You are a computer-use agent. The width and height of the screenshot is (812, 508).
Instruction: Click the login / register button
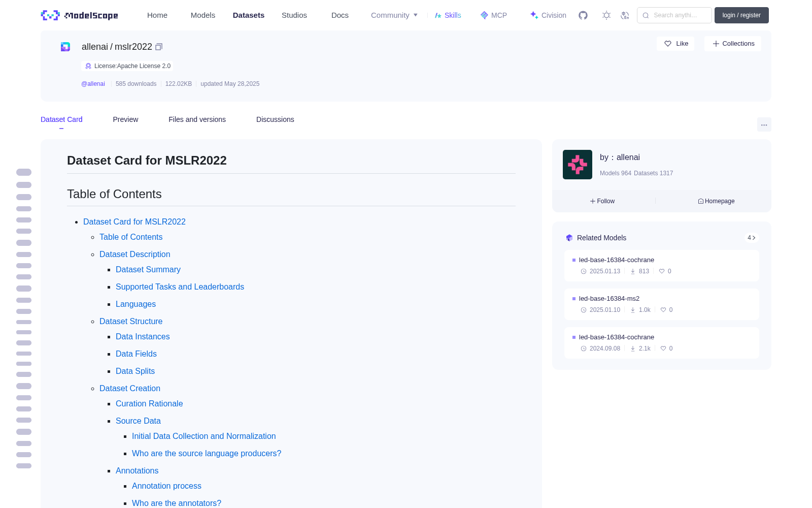pos(741,15)
